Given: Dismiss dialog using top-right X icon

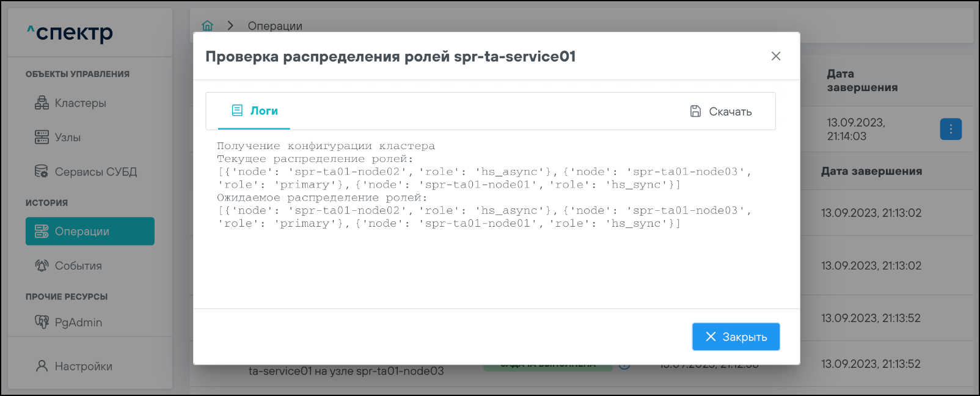Looking at the screenshot, I should [776, 56].
